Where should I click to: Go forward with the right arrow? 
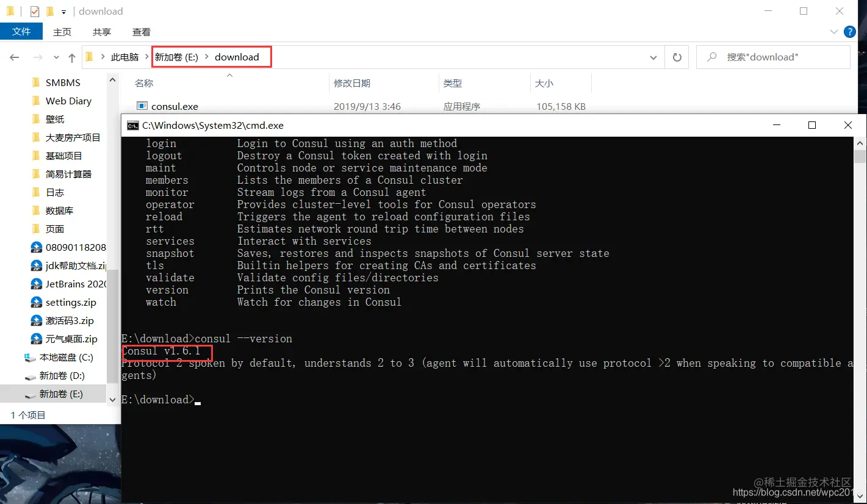(x=38, y=57)
